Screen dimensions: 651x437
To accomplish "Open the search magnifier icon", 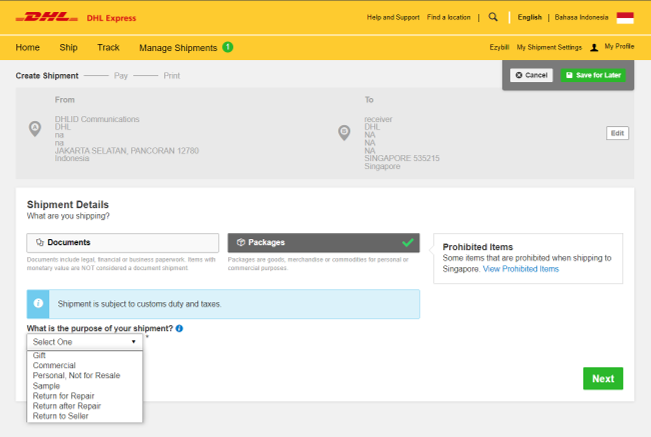I will (x=493, y=17).
